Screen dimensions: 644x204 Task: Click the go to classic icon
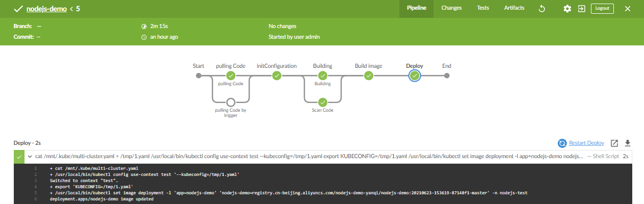coord(581,9)
